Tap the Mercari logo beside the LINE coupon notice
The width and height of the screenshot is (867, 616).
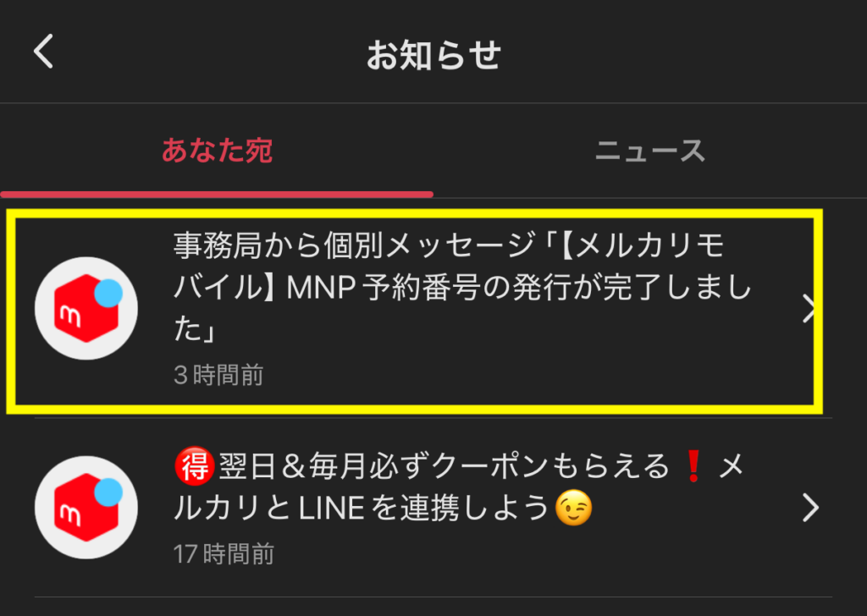coord(86,507)
